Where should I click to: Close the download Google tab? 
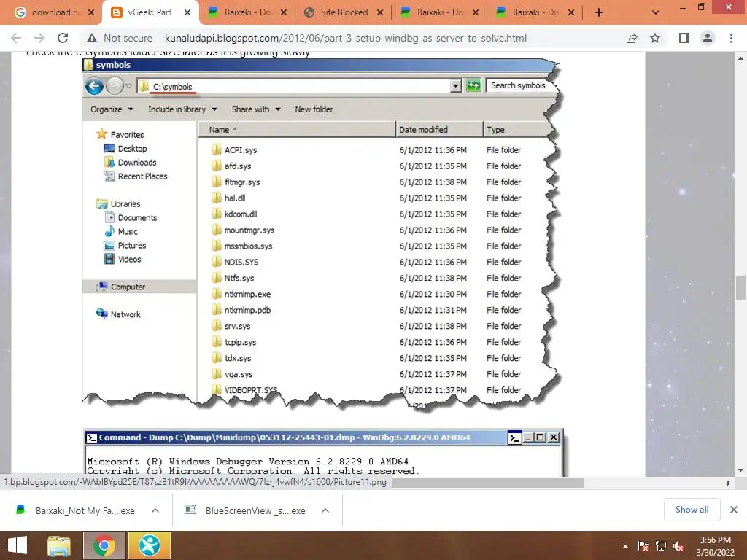[91, 13]
